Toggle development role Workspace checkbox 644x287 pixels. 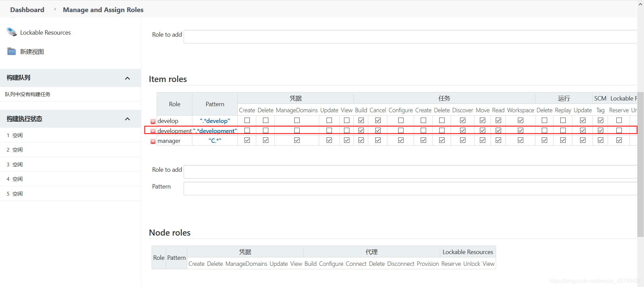pos(521,130)
